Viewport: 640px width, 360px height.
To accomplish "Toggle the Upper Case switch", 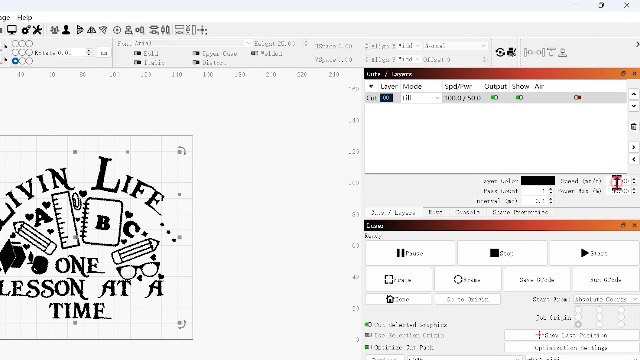I will (x=196, y=53).
